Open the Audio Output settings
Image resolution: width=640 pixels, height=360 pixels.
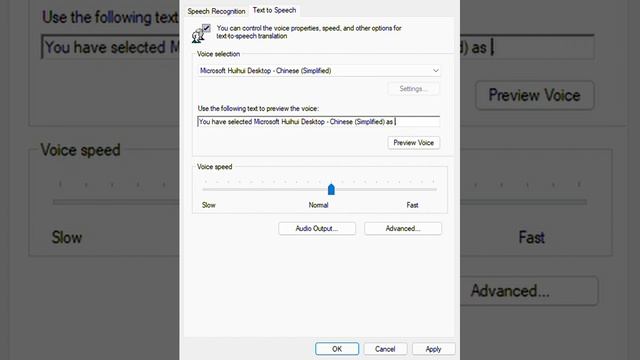[x=317, y=229]
